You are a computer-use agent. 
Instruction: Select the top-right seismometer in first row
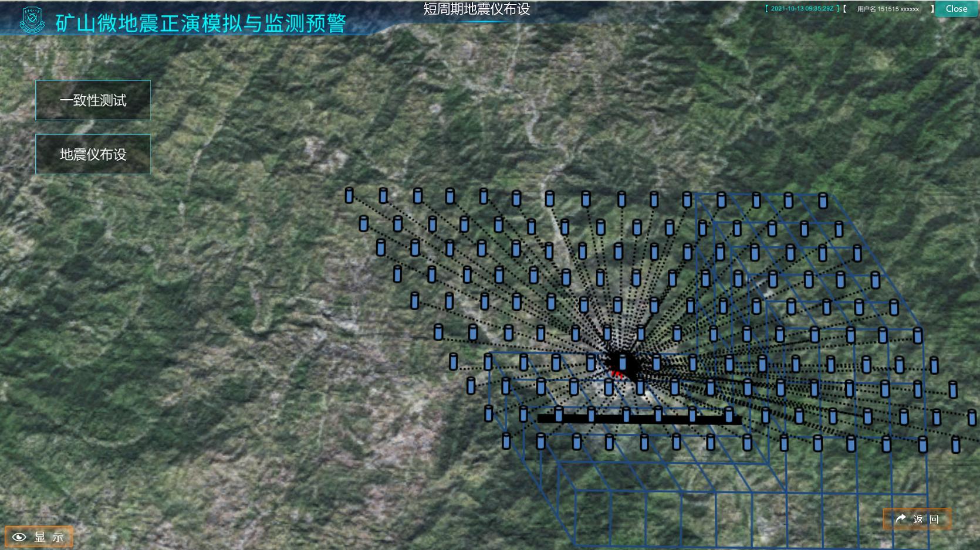tap(823, 201)
